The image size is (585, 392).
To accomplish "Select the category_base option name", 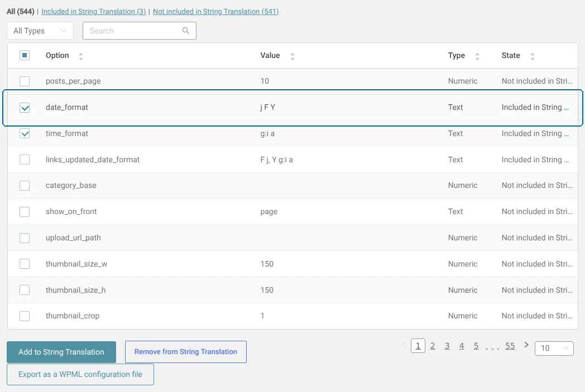I will (x=71, y=186).
